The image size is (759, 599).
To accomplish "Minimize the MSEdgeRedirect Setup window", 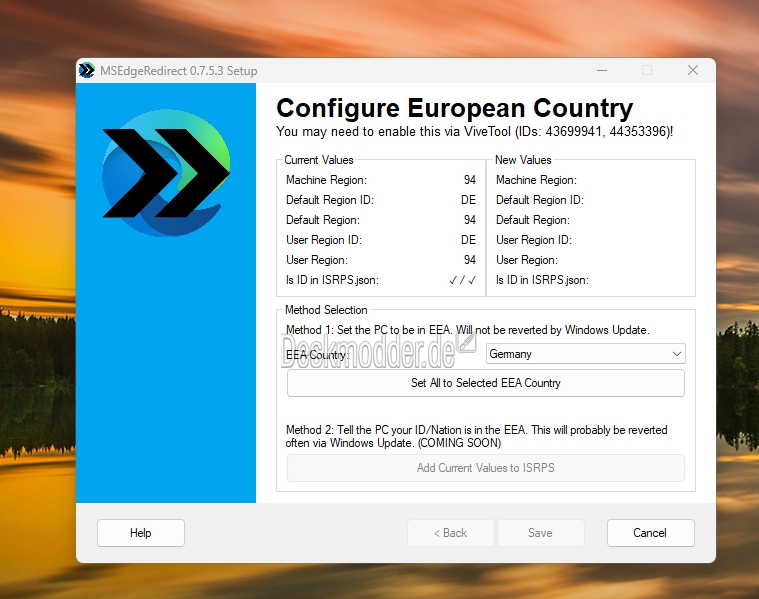I will pyautogui.click(x=602, y=71).
